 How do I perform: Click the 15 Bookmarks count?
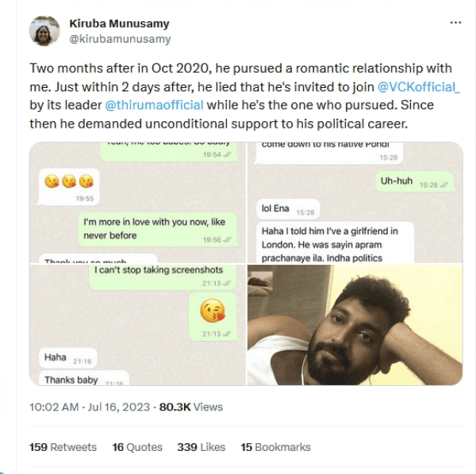tap(275, 447)
